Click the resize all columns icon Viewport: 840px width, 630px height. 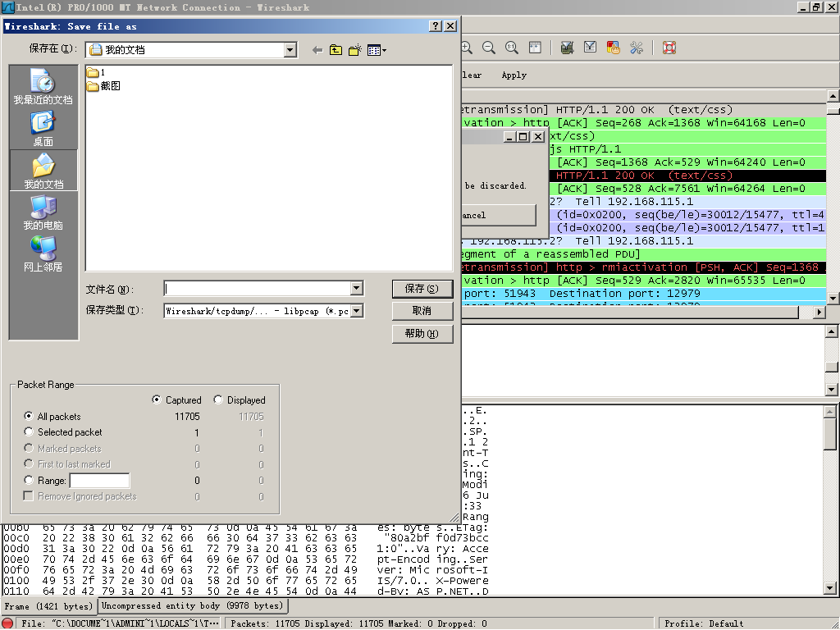[535, 48]
